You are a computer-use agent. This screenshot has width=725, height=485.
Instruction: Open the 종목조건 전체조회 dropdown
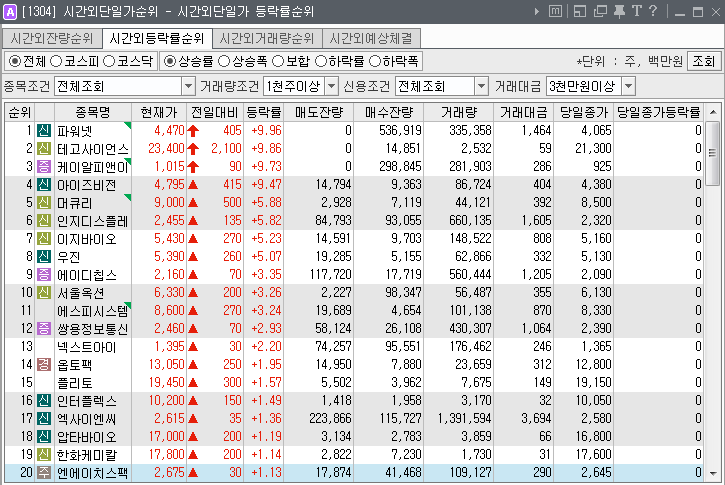pyautogui.click(x=188, y=86)
